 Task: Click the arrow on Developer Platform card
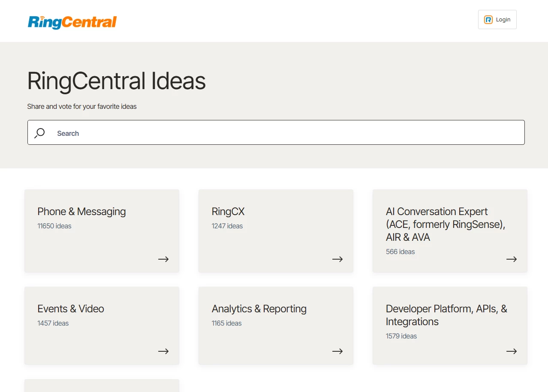(x=512, y=351)
